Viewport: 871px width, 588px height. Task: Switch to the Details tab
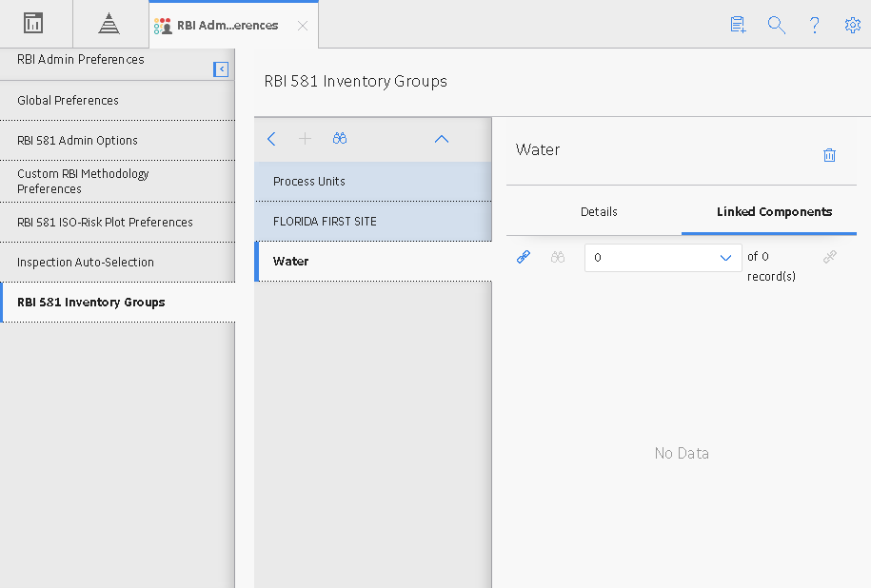[x=599, y=211]
